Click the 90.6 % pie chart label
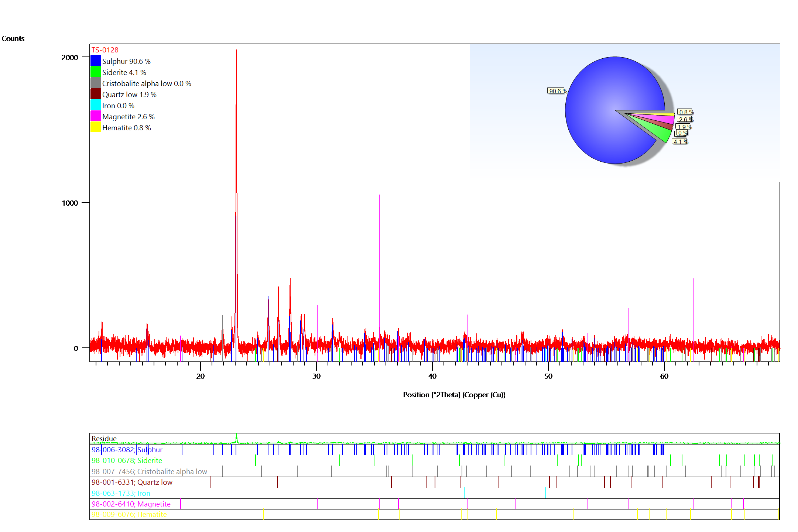 (x=556, y=91)
